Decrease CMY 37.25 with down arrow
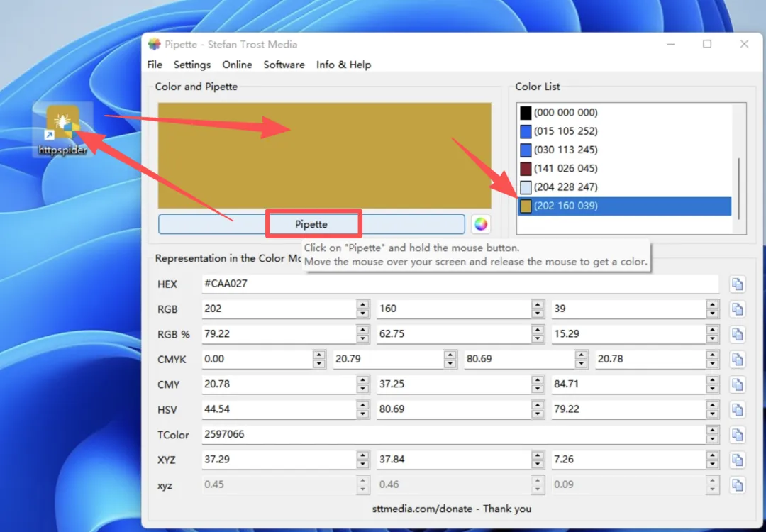The height and width of the screenshot is (532, 766). coord(538,389)
